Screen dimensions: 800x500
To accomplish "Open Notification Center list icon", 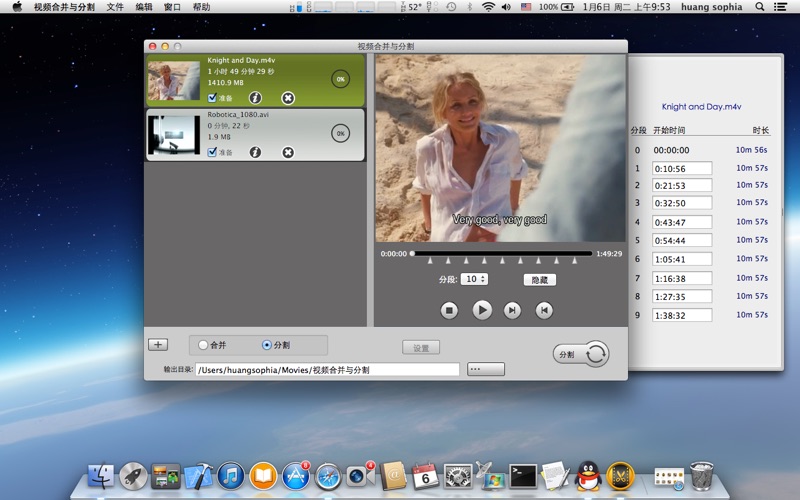I will click(780, 7).
